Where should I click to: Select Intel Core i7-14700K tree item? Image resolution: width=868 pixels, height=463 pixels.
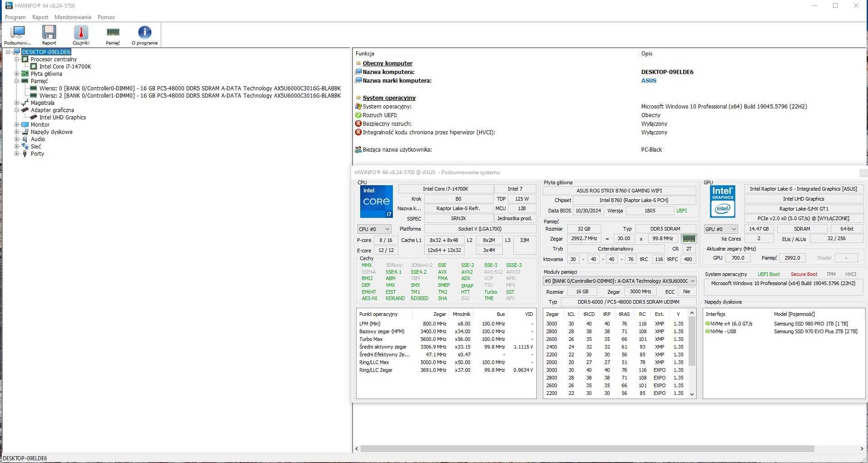pyautogui.click(x=65, y=67)
